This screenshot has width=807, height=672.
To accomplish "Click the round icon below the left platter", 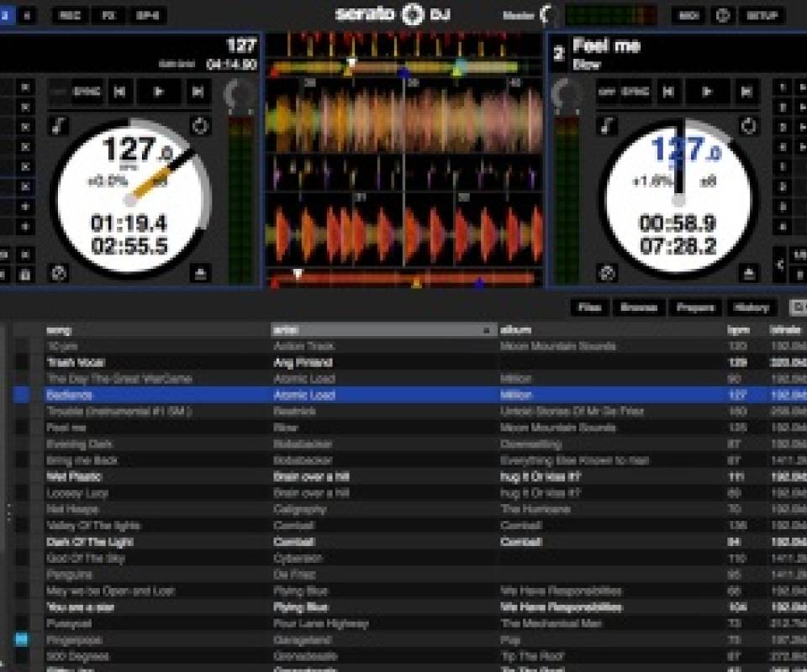I will click(59, 273).
